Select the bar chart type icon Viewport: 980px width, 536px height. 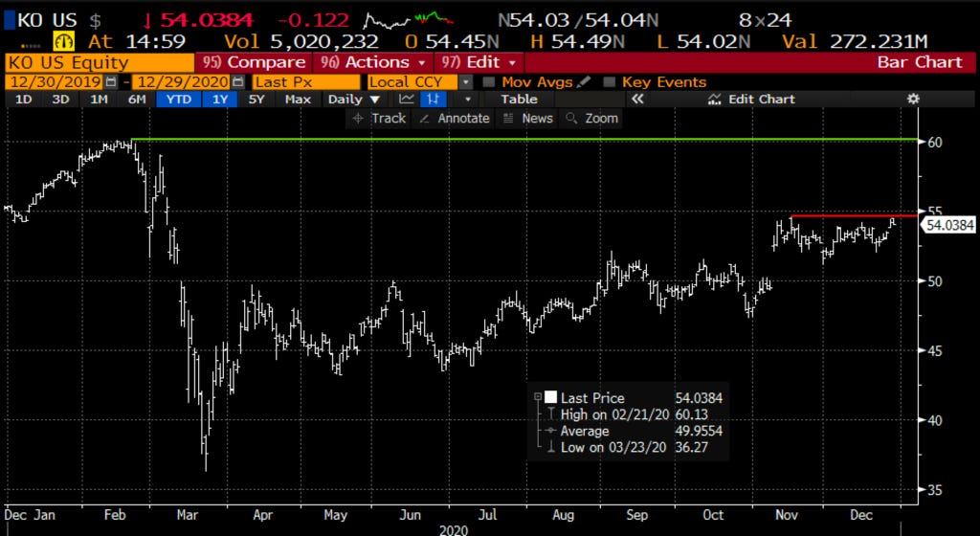tap(432, 99)
